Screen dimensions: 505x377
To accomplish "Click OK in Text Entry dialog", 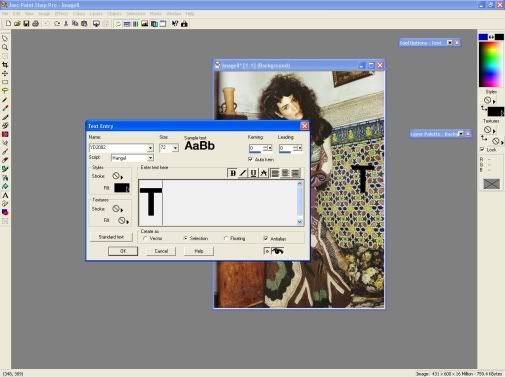I will coord(123,251).
